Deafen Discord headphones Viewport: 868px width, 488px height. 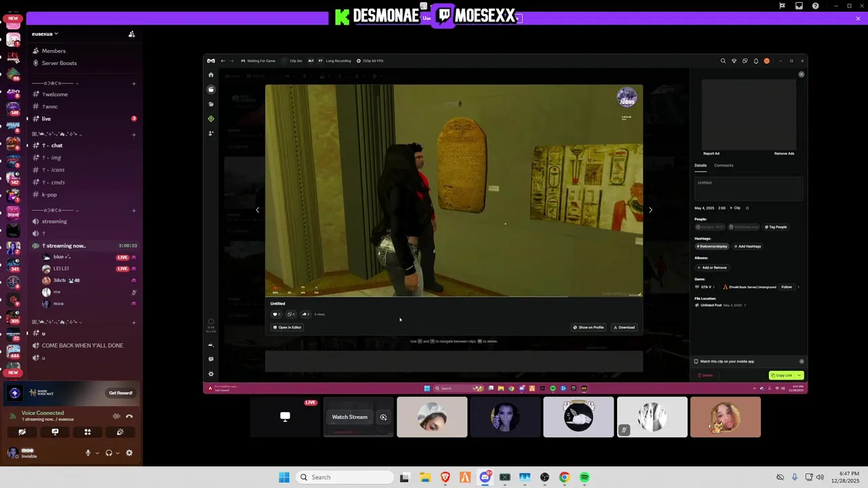108,453
